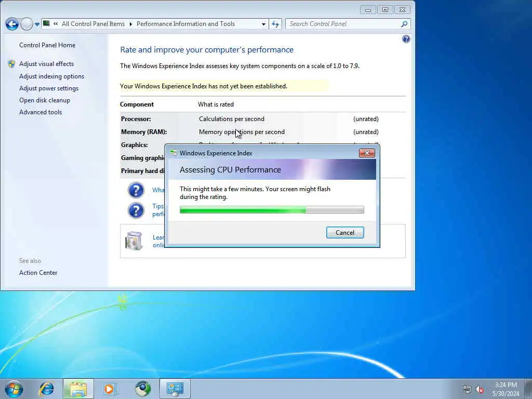The height and width of the screenshot is (399, 532).
Task: Open the recent pages dropdown arrow
Action: (37, 24)
